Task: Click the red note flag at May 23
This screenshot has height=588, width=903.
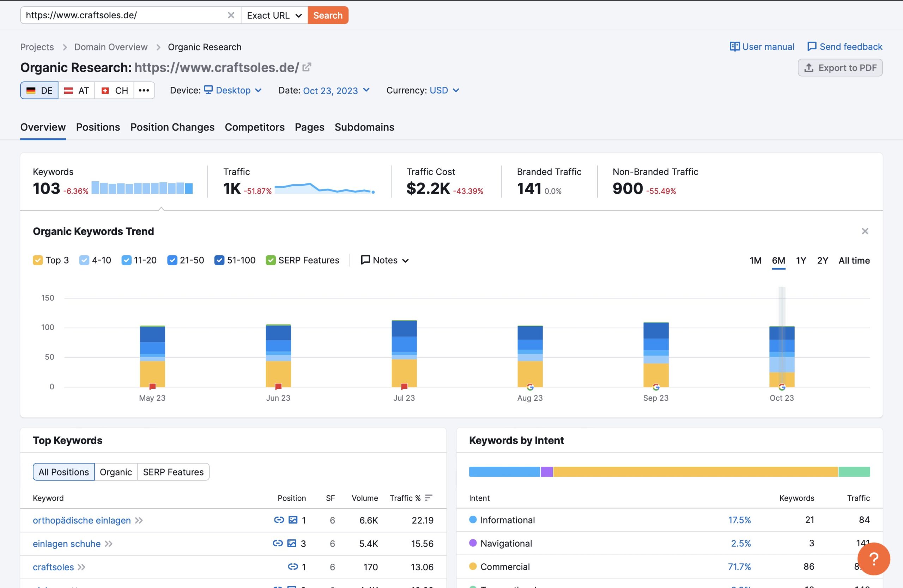Action: coord(152,387)
